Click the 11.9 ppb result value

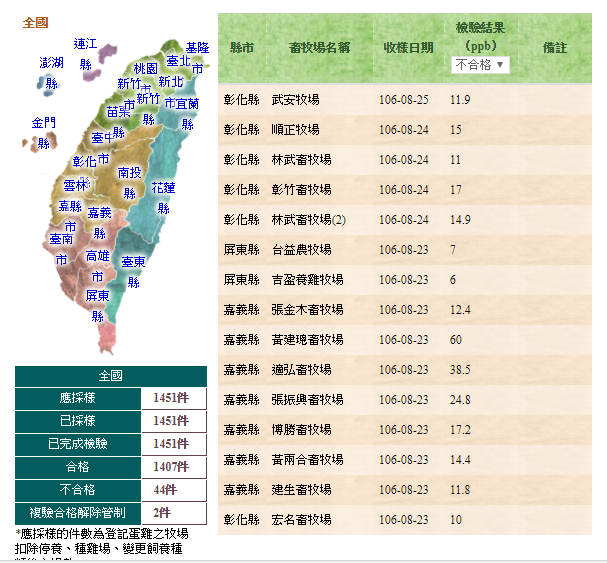[460, 100]
